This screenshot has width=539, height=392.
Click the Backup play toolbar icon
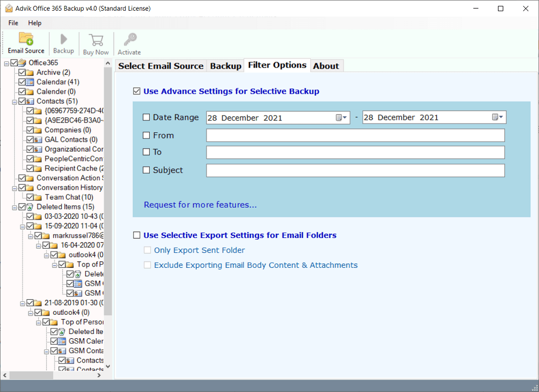click(x=63, y=39)
